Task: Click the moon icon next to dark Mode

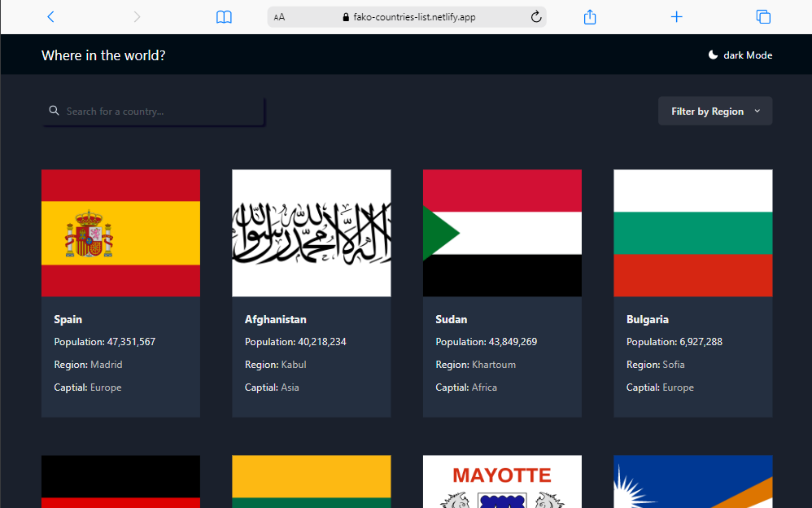Action: pyautogui.click(x=713, y=55)
